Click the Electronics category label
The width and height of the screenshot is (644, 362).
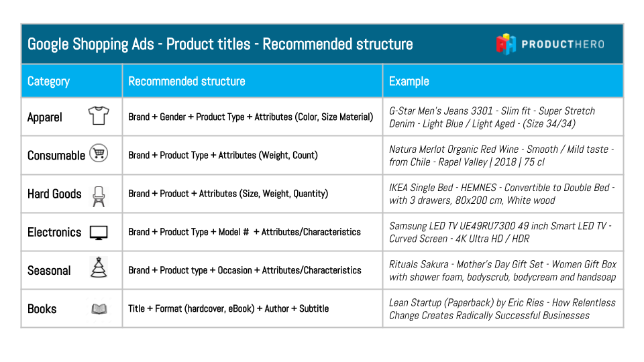[54, 233]
